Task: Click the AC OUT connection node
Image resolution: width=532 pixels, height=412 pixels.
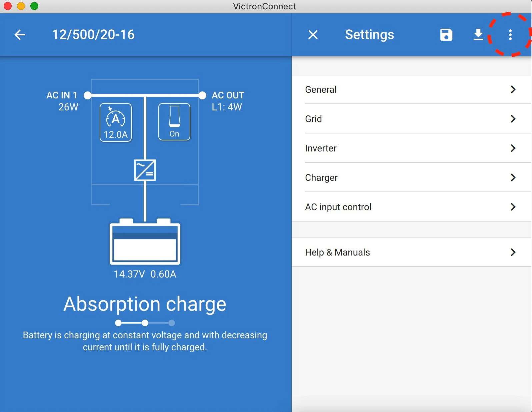Action: click(202, 95)
